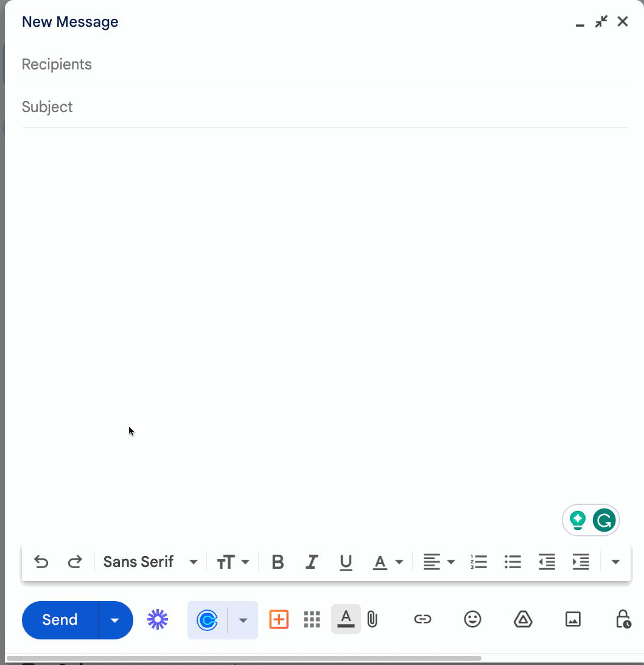The width and height of the screenshot is (644, 665).
Task: Insert a file from Google Drive
Action: [523, 619]
